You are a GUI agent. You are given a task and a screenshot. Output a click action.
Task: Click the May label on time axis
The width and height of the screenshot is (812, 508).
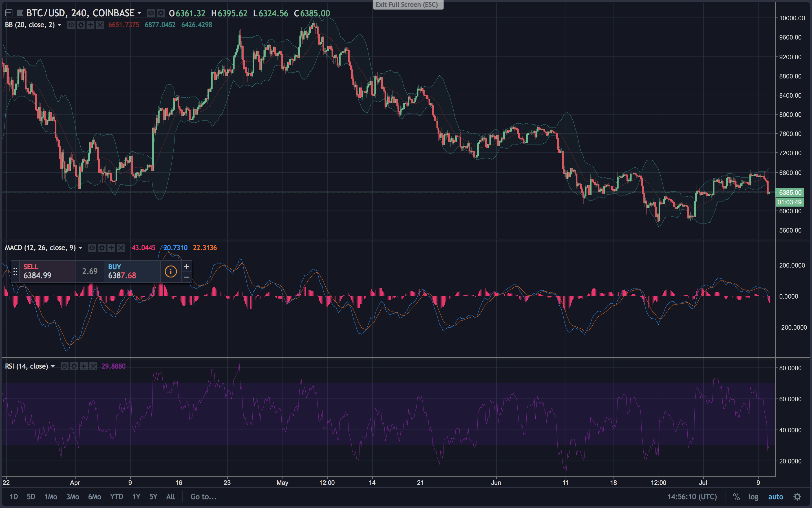[x=282, y=483]
